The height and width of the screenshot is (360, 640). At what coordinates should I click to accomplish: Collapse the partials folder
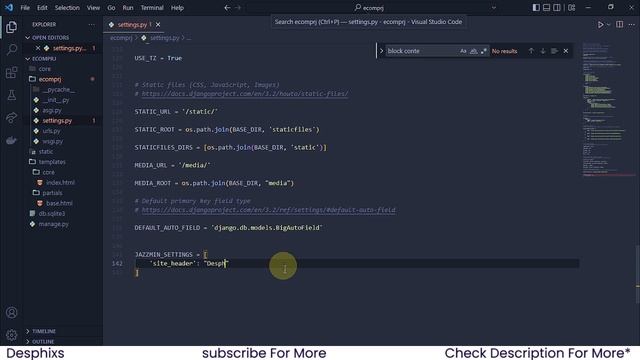click(52, 193)
